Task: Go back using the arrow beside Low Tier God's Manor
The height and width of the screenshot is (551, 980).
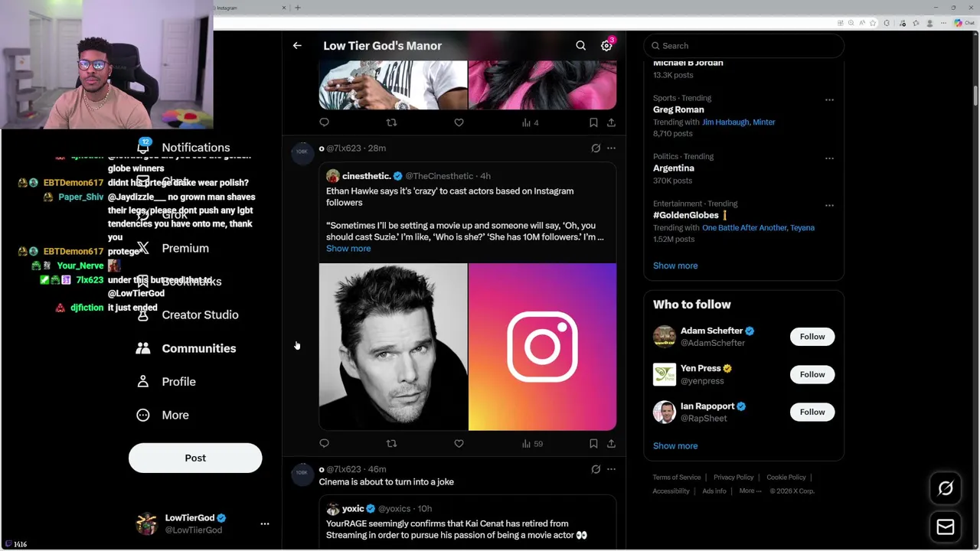Action: pos(297,46)
